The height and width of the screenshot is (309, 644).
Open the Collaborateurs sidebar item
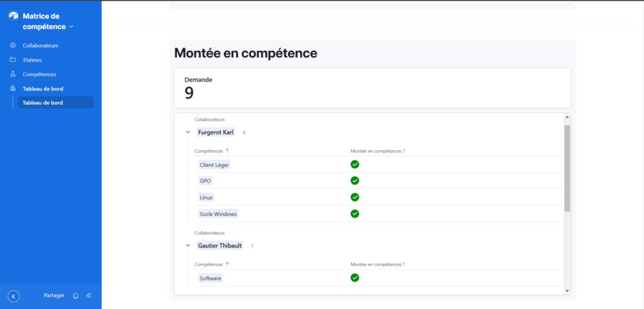(x=40, y=45)
